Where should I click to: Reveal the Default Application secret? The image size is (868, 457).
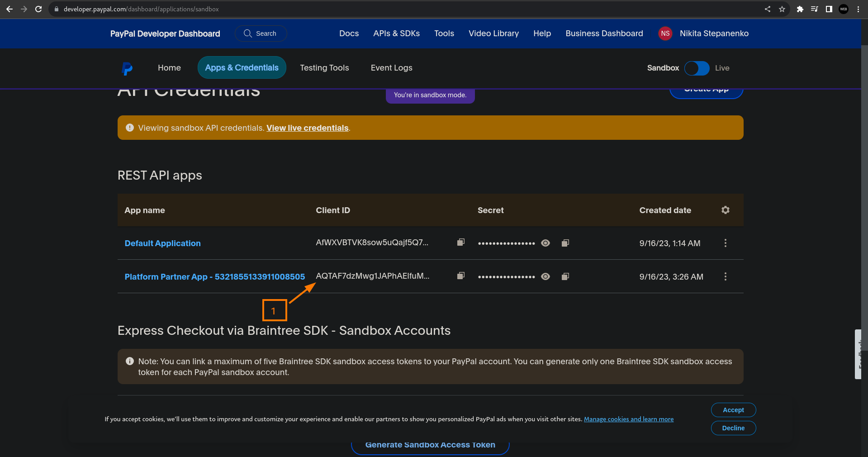coord(545,243)
